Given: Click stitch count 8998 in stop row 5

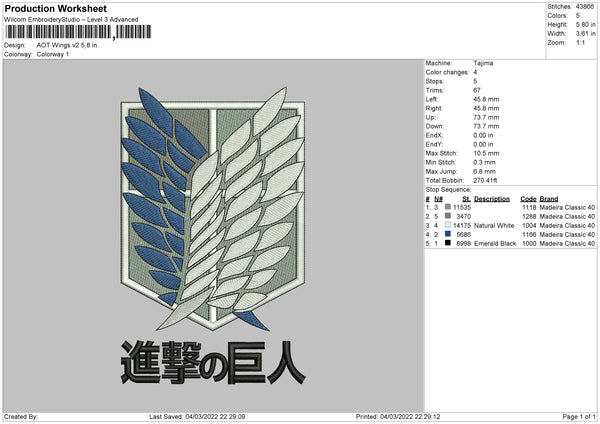Looking at the screenshot, I should coord(463,243).
